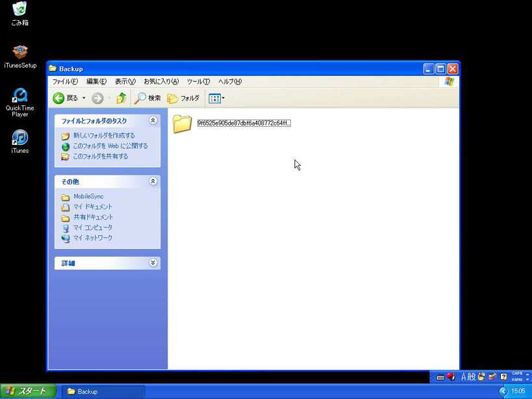Click the red IME icon on language bar
This screenshot has height=399, width=532.
451,377
